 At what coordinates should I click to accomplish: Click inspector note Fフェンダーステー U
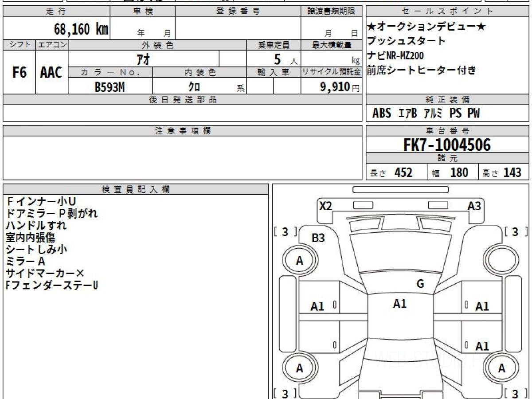pos(52,285)
